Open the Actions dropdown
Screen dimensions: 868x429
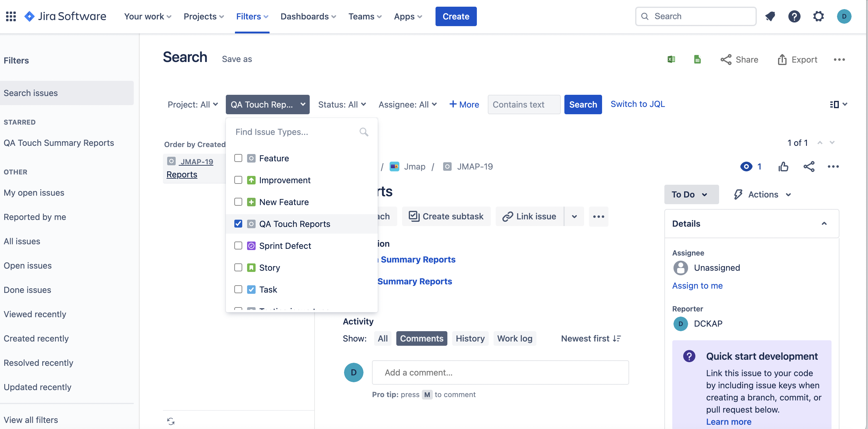point(763,194)
